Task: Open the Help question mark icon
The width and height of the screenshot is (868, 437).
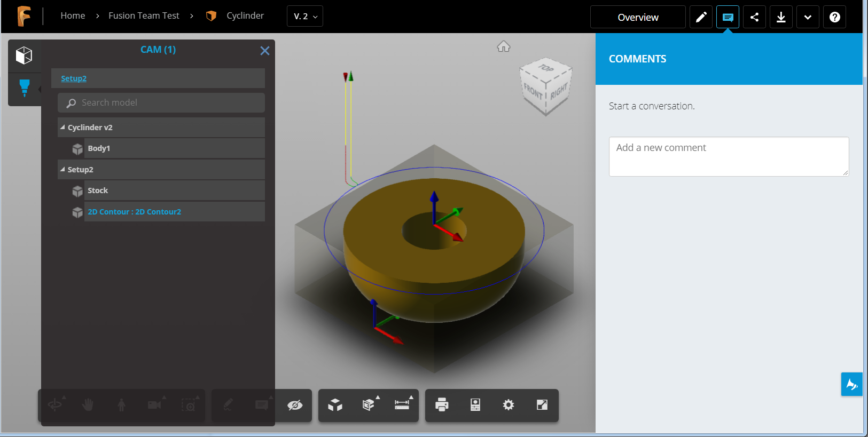Action: coord(835,17)
